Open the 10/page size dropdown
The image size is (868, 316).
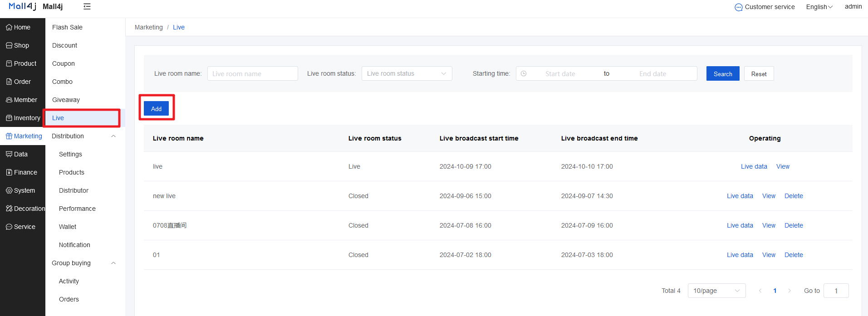click(x=717, y=291)
